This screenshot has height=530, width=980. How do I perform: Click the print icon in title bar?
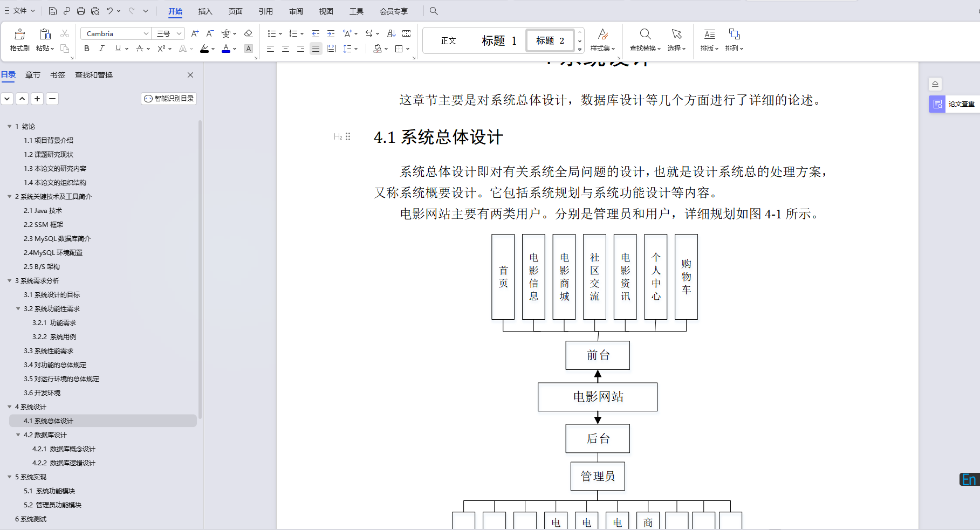coord(80,11)
